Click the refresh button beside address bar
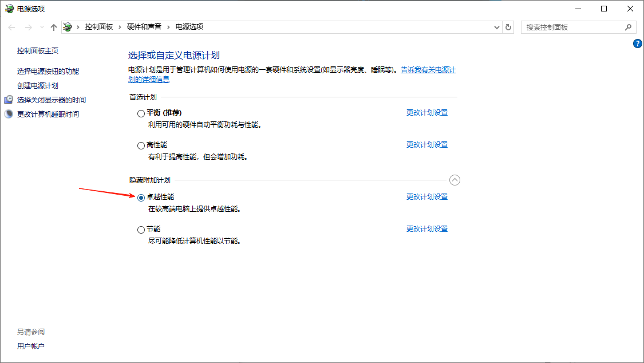 coord(508,27)
